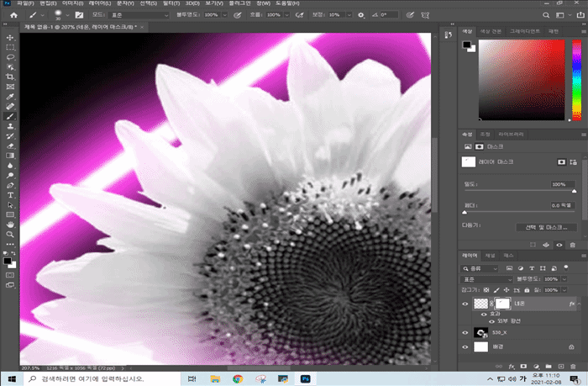Collapse 네온 layer effects arrow
The width and height of the screenshot is (588, 386).
[580, 304]
